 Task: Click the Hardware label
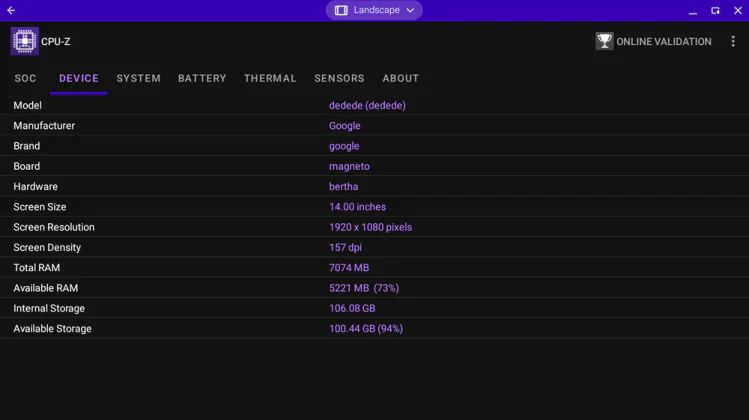35,187
